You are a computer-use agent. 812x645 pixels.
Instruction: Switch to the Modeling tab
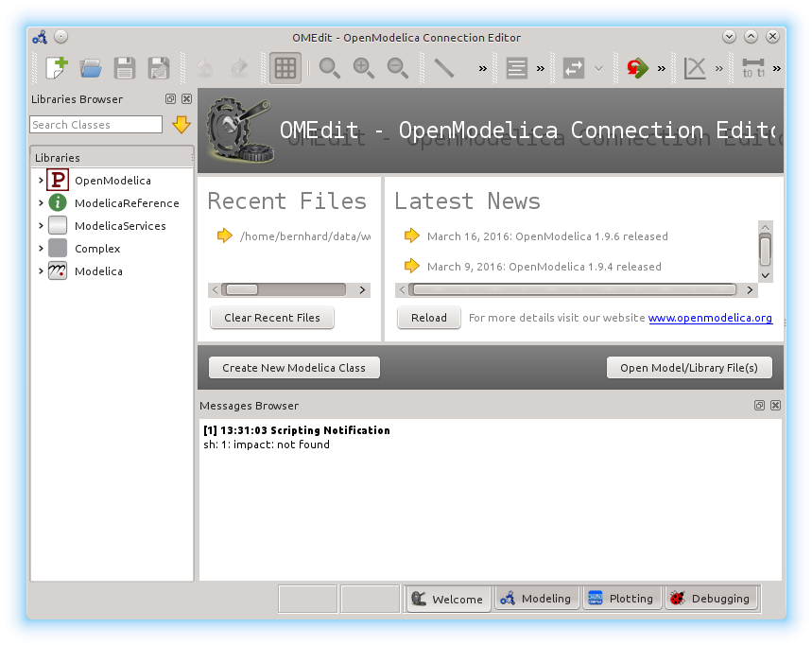536,599
